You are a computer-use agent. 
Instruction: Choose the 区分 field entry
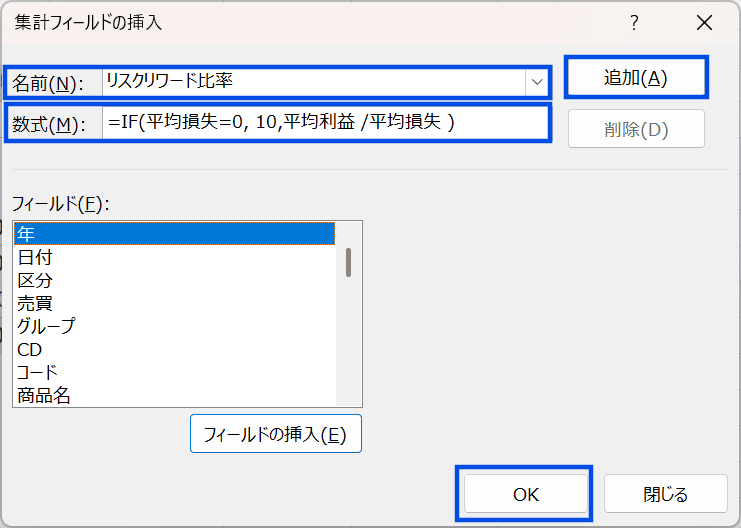[174, 280]
